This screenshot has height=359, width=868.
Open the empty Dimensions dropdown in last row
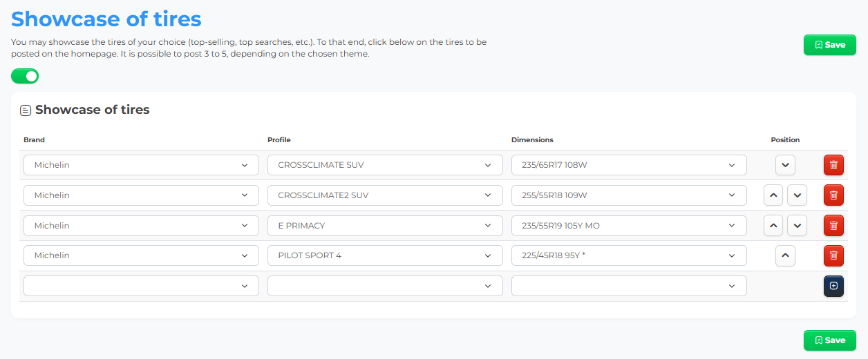pos(629,286)
